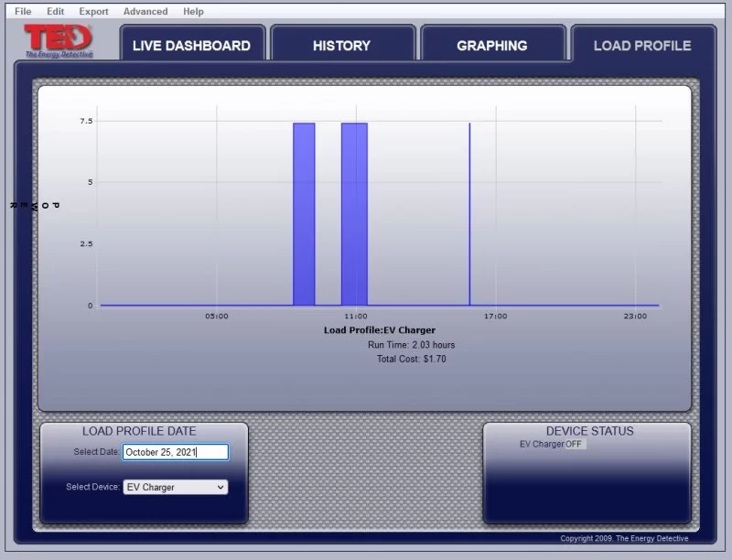Open the Help menu
Screen dimensions: 732x560
193,12
